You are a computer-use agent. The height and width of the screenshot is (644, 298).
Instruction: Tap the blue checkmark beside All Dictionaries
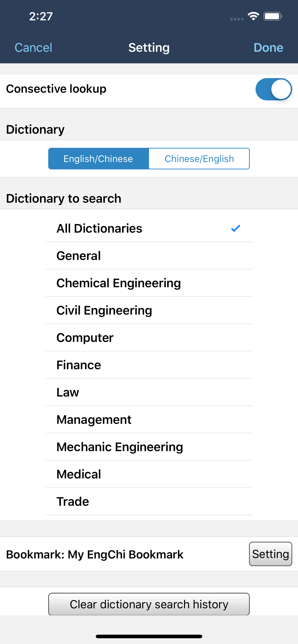(235, 228)
